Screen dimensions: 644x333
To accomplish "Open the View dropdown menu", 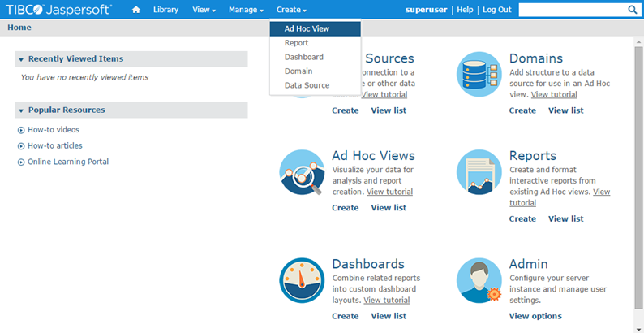I will pyautogui.click(x=204, y=10).
